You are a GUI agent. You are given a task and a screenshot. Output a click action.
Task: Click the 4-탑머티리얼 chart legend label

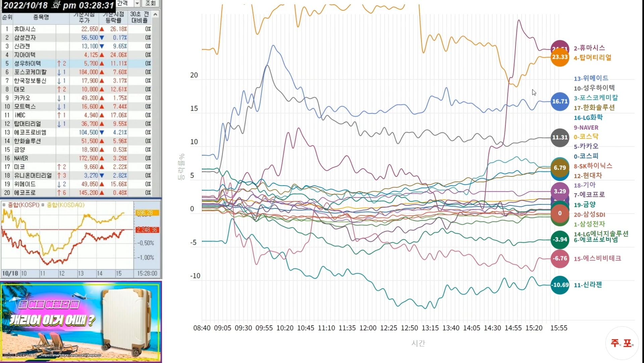[592, 58]
